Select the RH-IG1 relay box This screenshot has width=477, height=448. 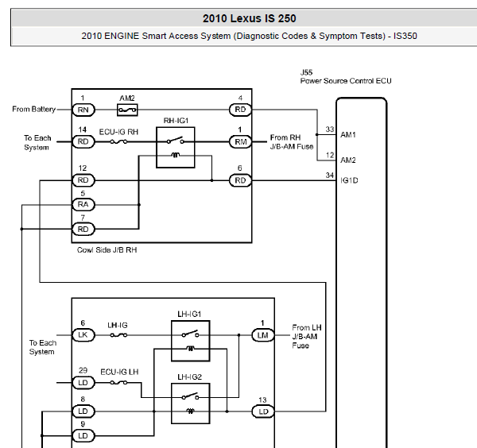pos(176,148)
